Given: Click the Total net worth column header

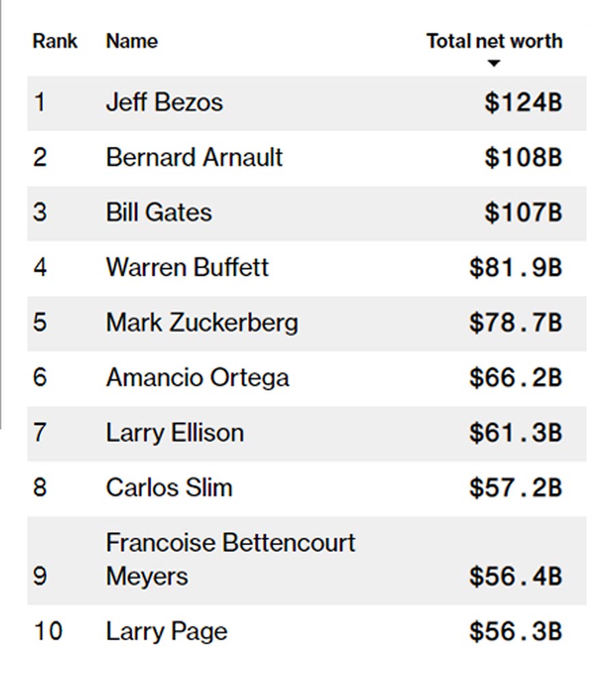Looking at the screenshot, I should [x=494, y=41].
